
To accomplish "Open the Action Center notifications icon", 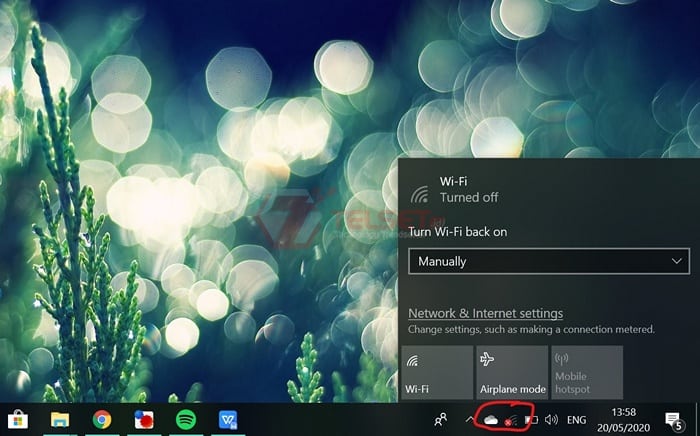I will pos(674,420).
